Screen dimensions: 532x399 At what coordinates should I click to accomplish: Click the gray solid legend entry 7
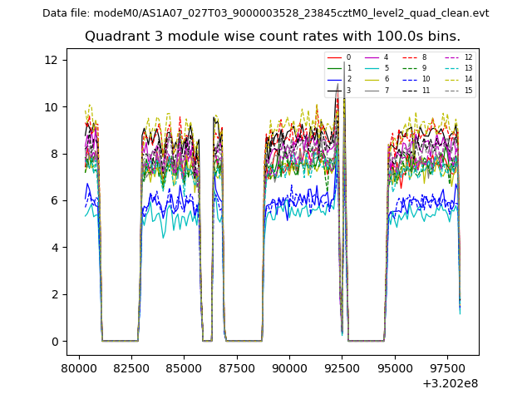click(x=375, y=90)
